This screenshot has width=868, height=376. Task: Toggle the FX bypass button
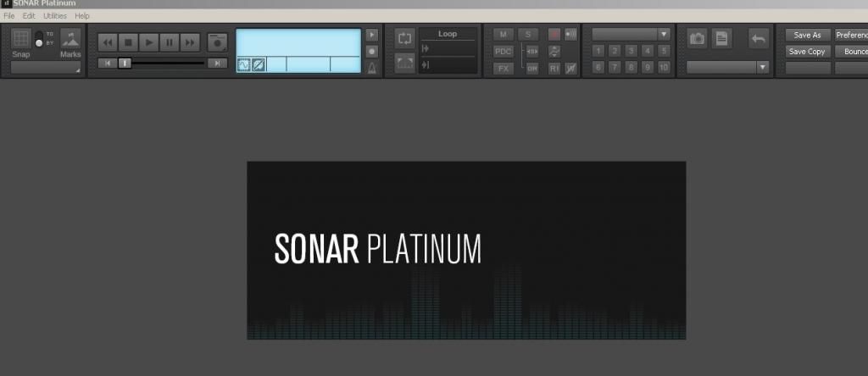(x=504, y=68)
